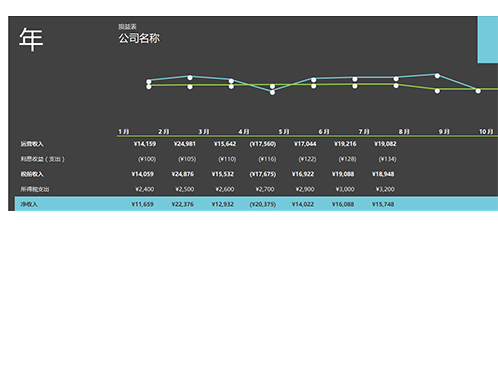Click the ¥24,981 operating income cell
This screenshot has height=382, width=498.
[185, 144]
